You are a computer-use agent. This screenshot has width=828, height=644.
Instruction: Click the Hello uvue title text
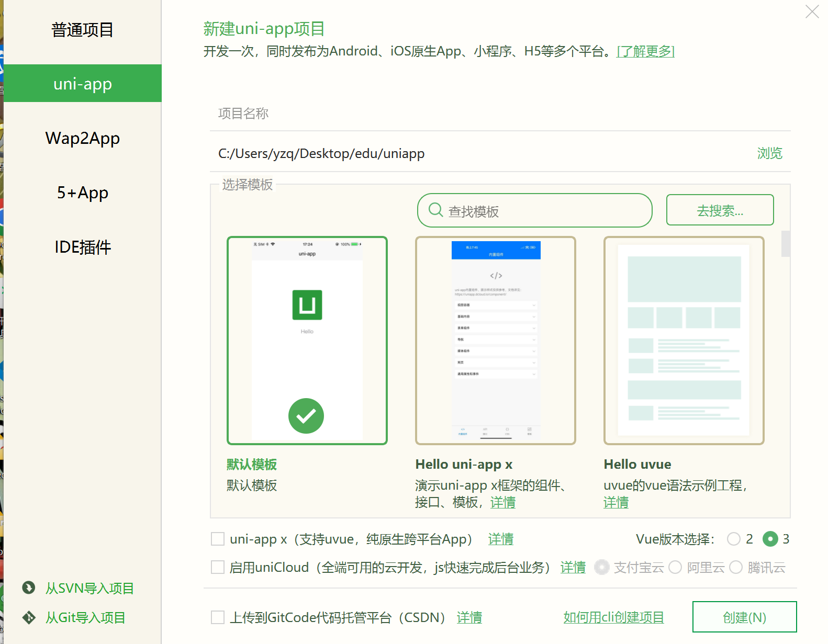click(637, 464)
